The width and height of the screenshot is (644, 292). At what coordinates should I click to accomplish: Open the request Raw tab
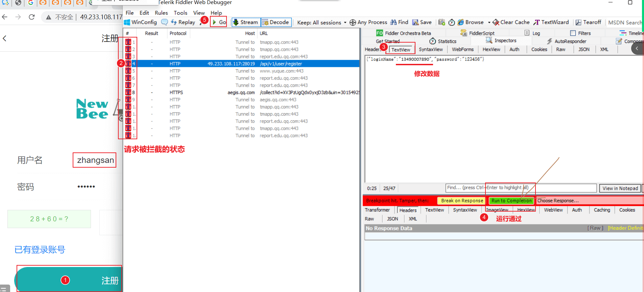561,49
